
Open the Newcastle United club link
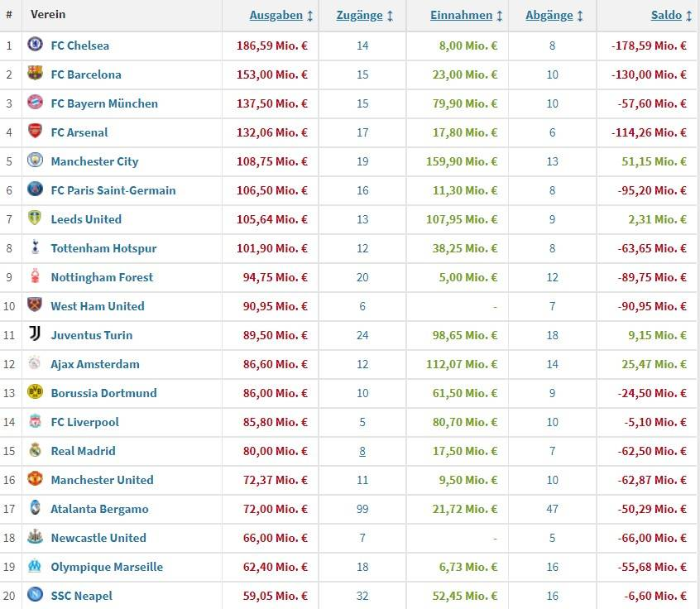click(x=98, y=538)
